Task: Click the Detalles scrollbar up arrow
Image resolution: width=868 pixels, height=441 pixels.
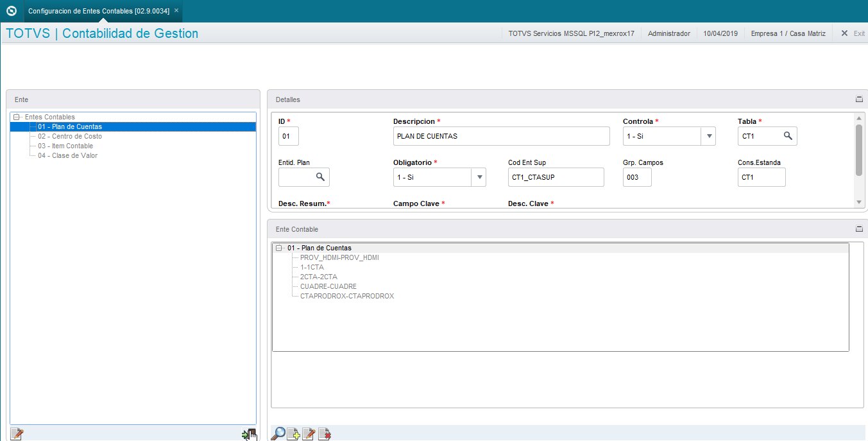Action: click(x=859, y=117)
